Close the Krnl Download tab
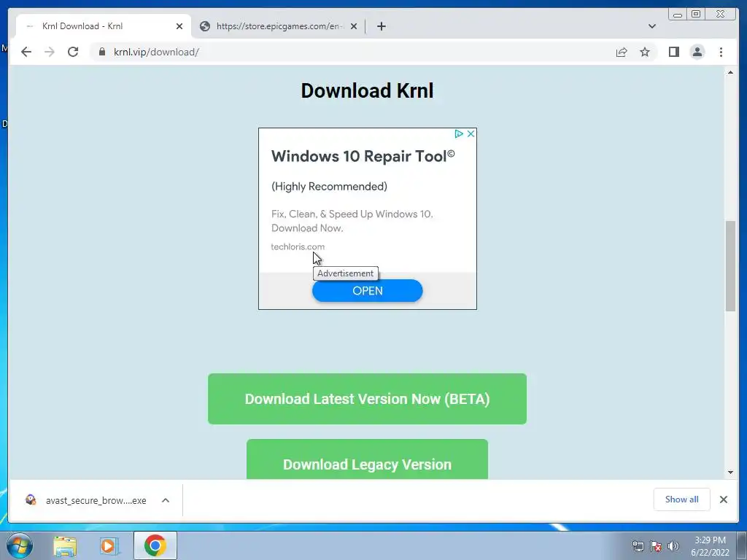 (179, 26)
